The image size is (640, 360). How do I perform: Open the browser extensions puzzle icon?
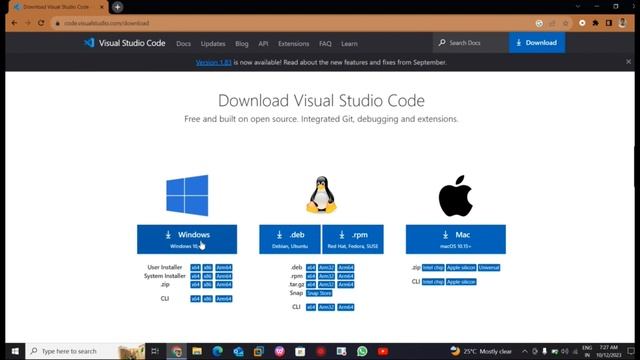point(596,23)
